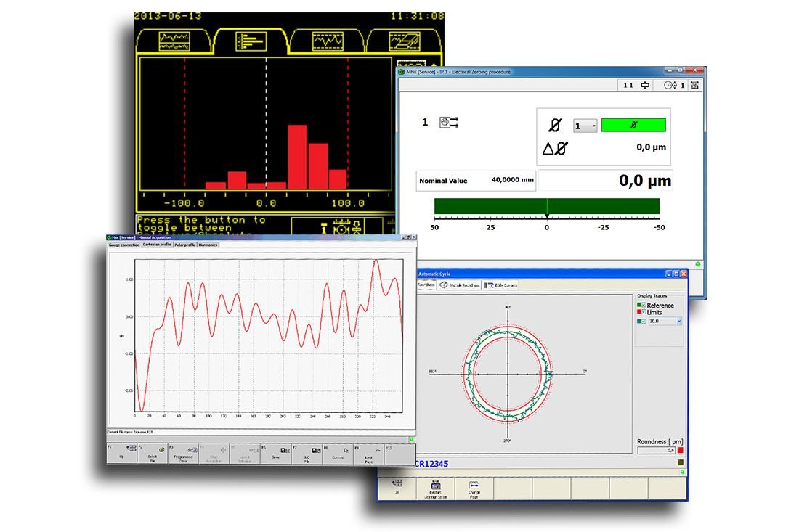Click Restart Communication in Automatic Cycle
The image size is (799, 532).
(436, 488)
